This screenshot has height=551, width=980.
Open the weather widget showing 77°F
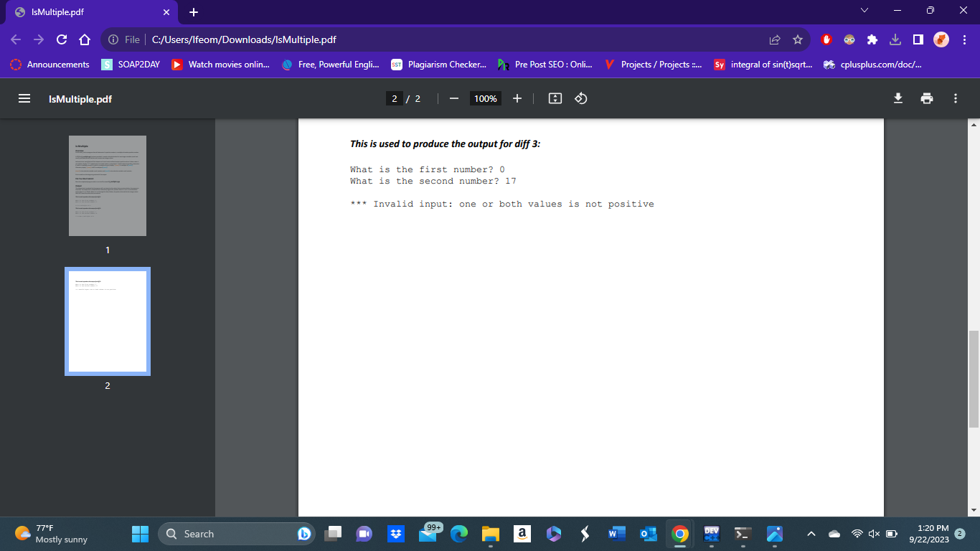coord(43,534)
